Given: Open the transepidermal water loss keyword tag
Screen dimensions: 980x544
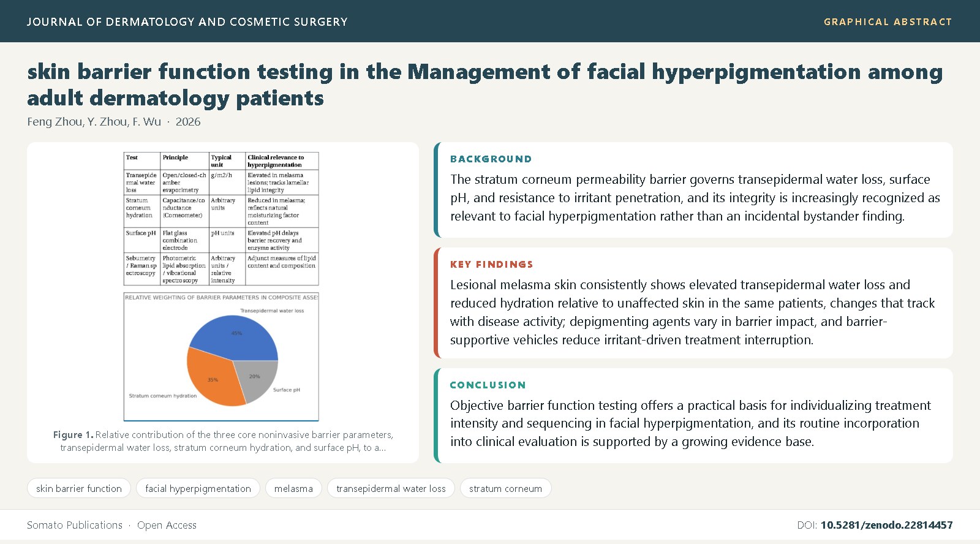Looking at the screenshot, I should (391, 488).
